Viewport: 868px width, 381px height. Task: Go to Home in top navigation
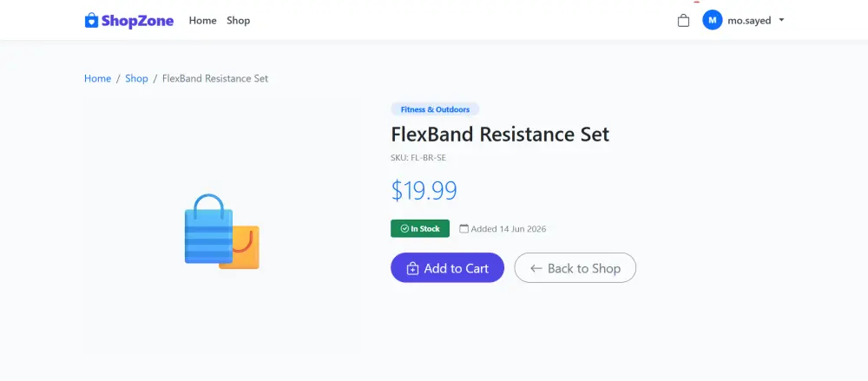click(202, 21)
